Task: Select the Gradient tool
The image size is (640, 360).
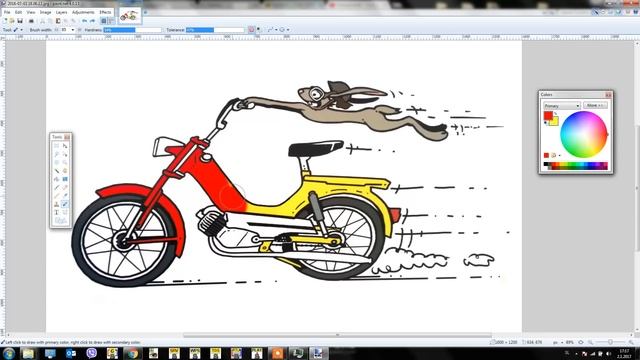Action: point(65,179)
